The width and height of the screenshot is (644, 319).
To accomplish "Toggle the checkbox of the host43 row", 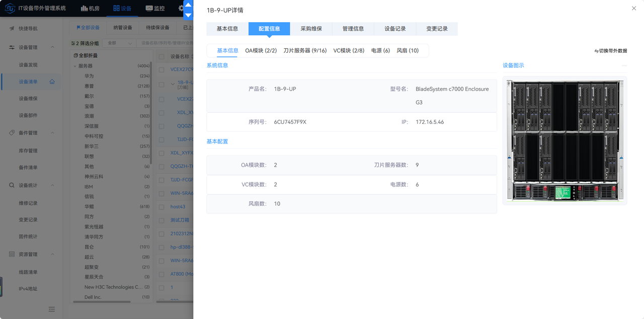I will (162, 207).
